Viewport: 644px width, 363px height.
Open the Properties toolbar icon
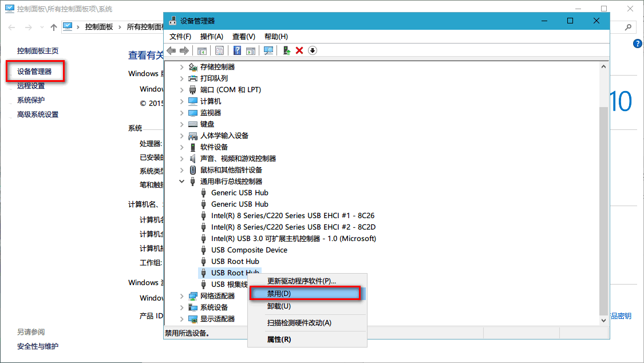[220, 50]
